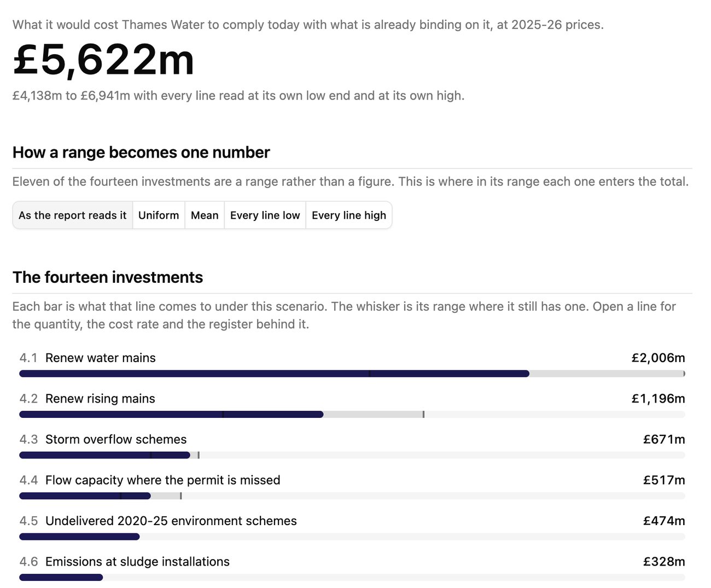Click the £328m value
The width and height of the screenshot is (711, 588).
click(664, 562)
